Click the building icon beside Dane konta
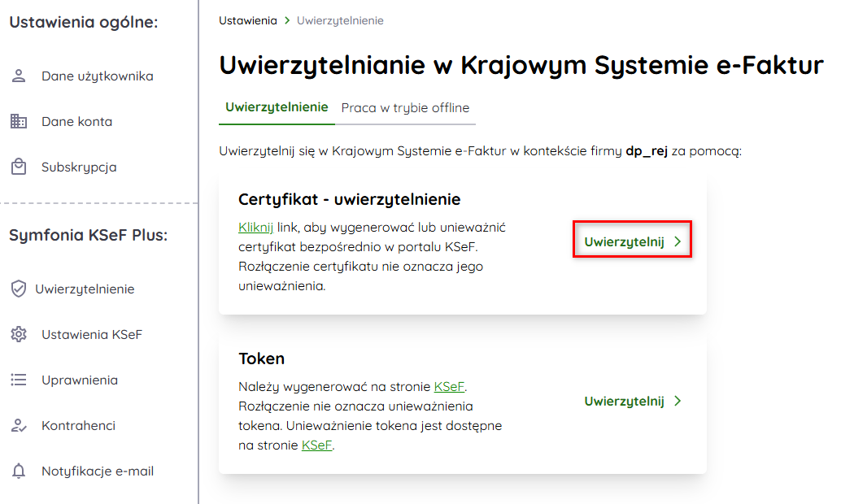Screen dimensions: 841x504 point(19,122)
